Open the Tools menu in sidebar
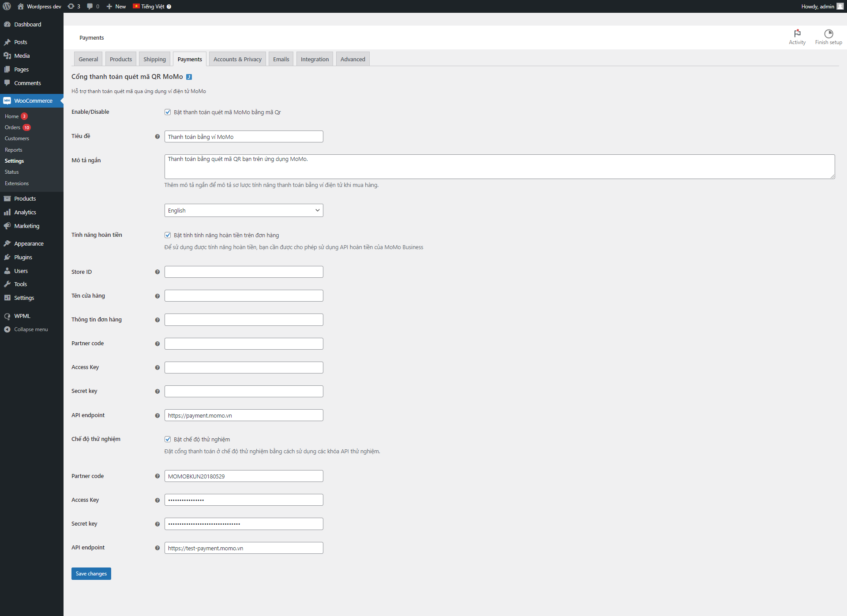 pos(20,284)
